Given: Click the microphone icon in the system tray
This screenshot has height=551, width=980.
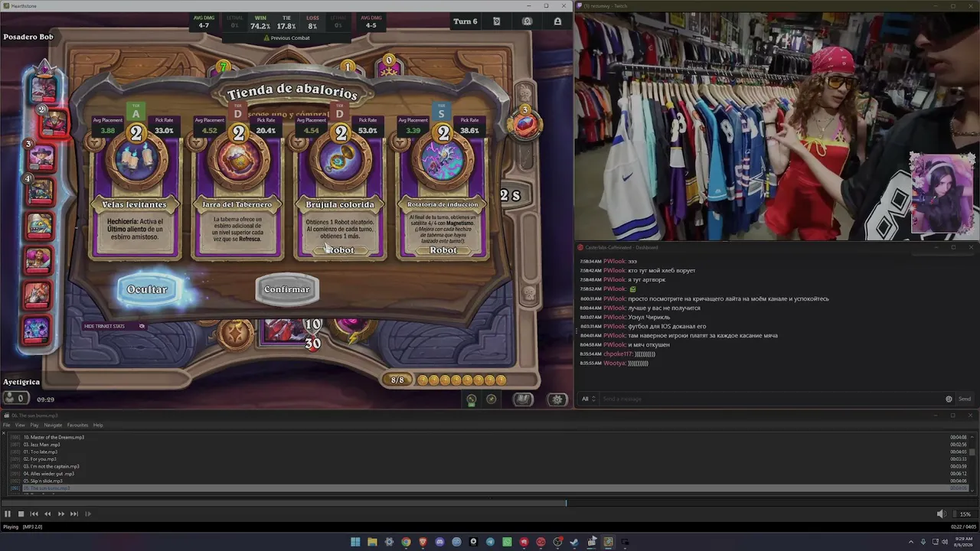Looking at the screenshot, I should 923,542.
